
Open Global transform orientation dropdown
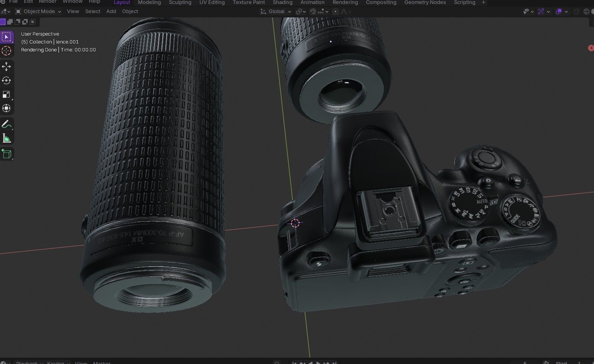click(x=276, y=11)
